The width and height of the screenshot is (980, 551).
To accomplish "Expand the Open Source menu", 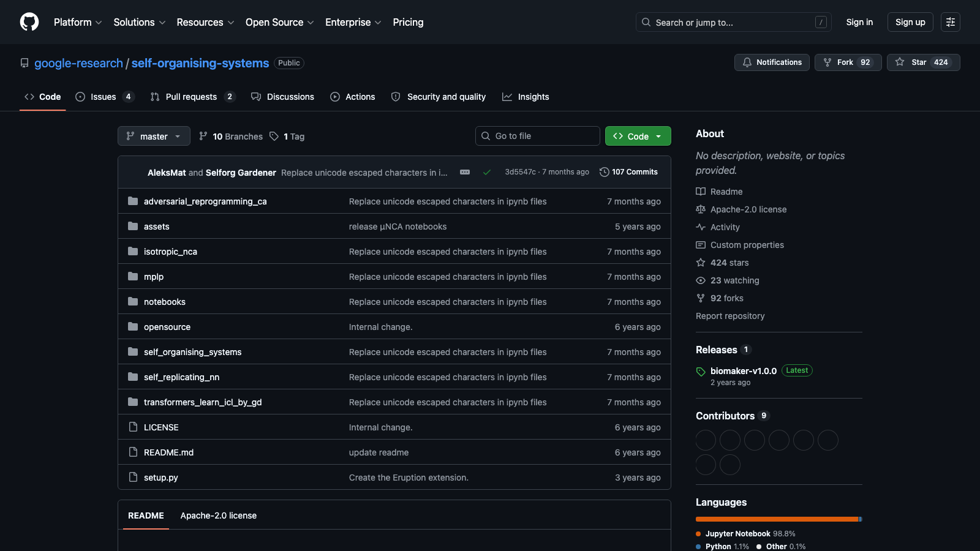I will coord(280,22).
